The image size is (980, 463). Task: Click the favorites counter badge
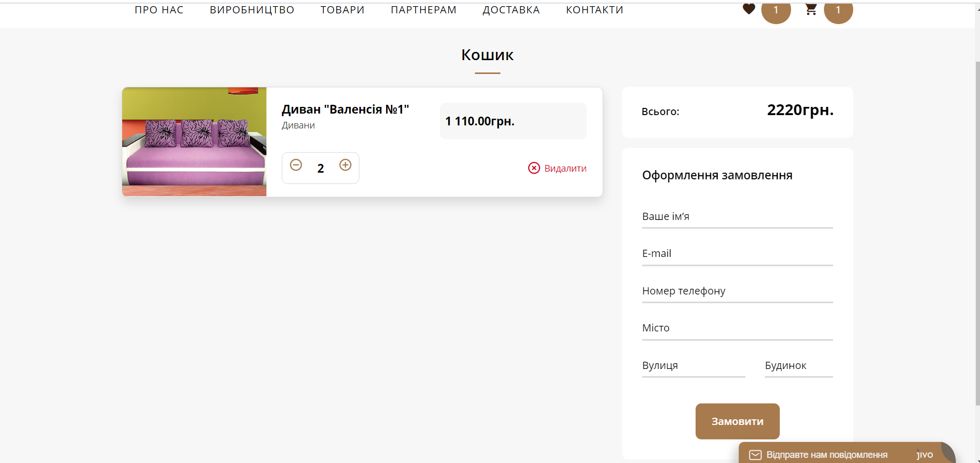[x=776, y=10]
